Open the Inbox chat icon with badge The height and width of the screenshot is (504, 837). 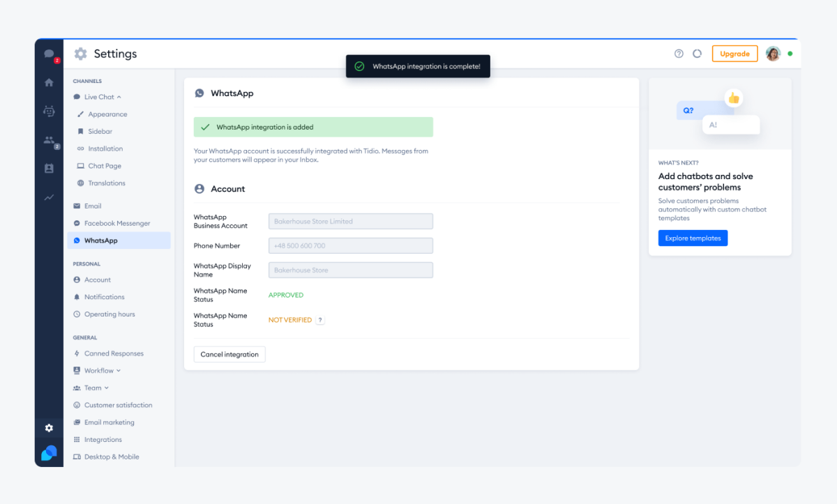(49, 54)
